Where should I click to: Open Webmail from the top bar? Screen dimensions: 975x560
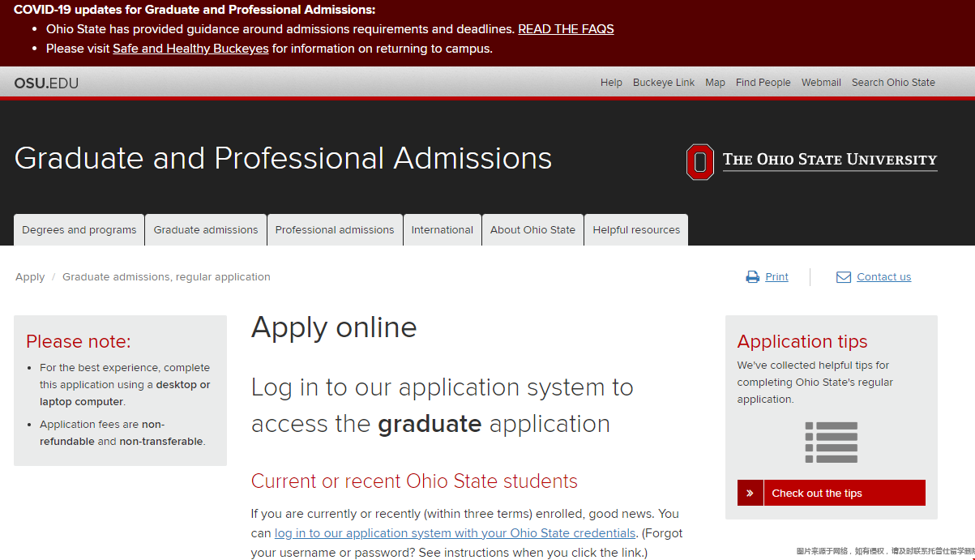[821, 83]
